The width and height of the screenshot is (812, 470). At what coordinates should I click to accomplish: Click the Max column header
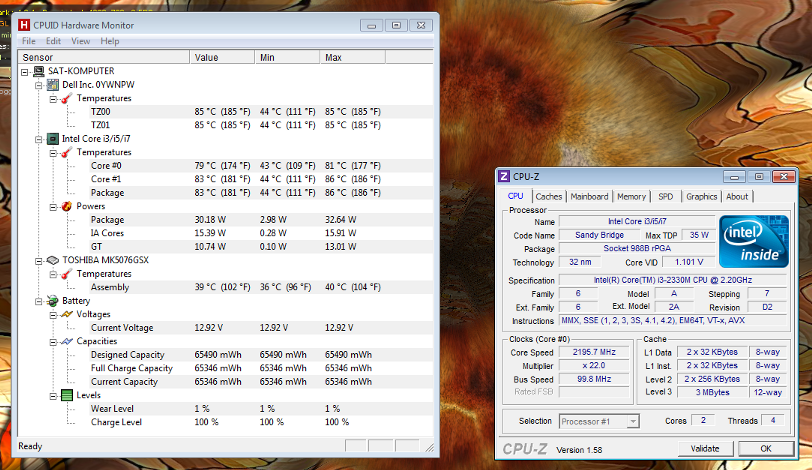[x=353, y=57]
